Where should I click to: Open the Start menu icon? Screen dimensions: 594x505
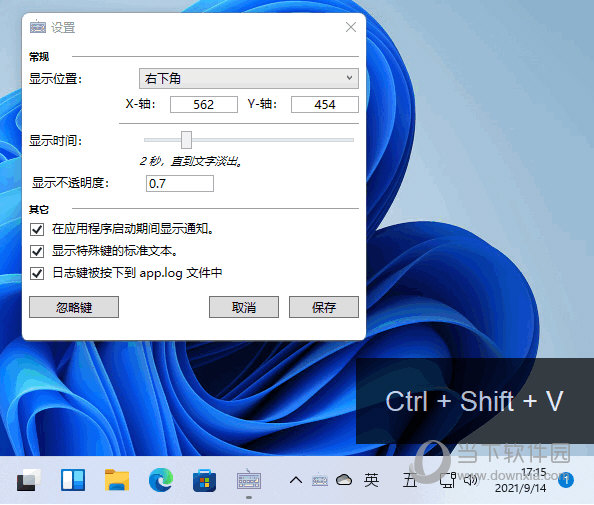point(29,480)
